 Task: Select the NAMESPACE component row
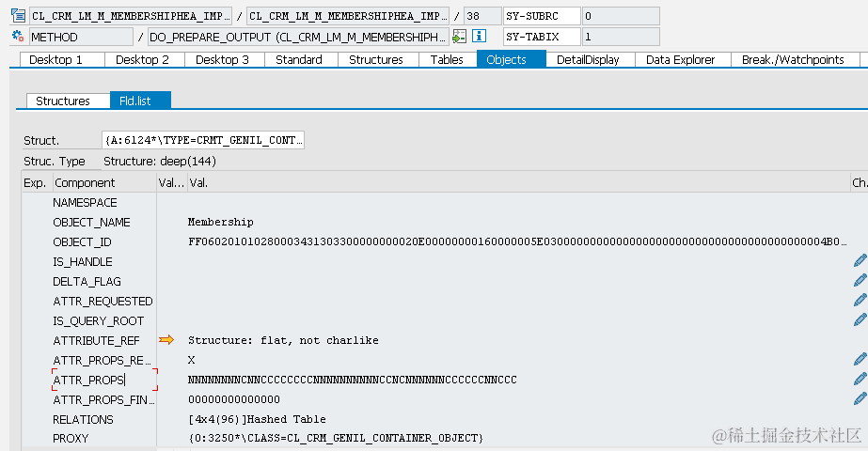tap(85, 203)
